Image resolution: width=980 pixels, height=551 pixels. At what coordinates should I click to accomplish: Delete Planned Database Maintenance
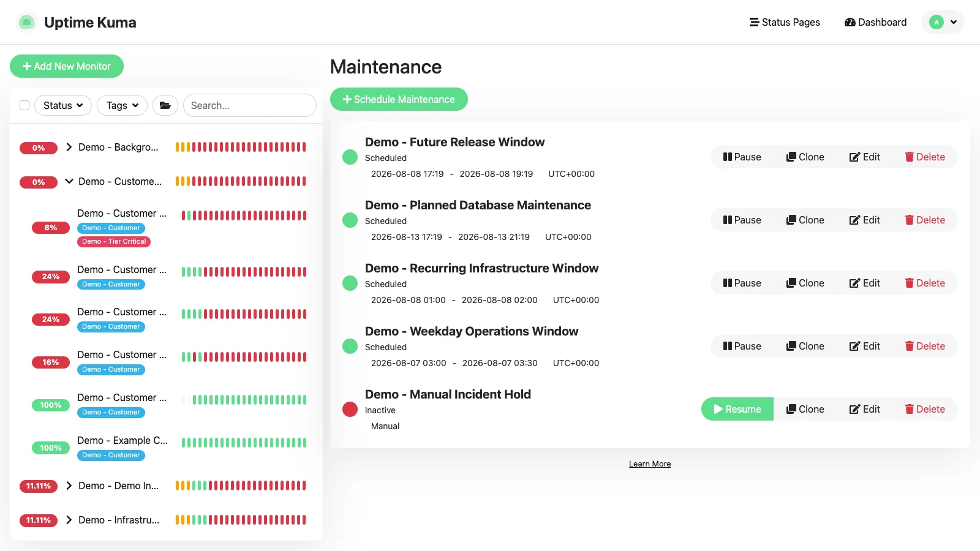click(x=925, y=220)
